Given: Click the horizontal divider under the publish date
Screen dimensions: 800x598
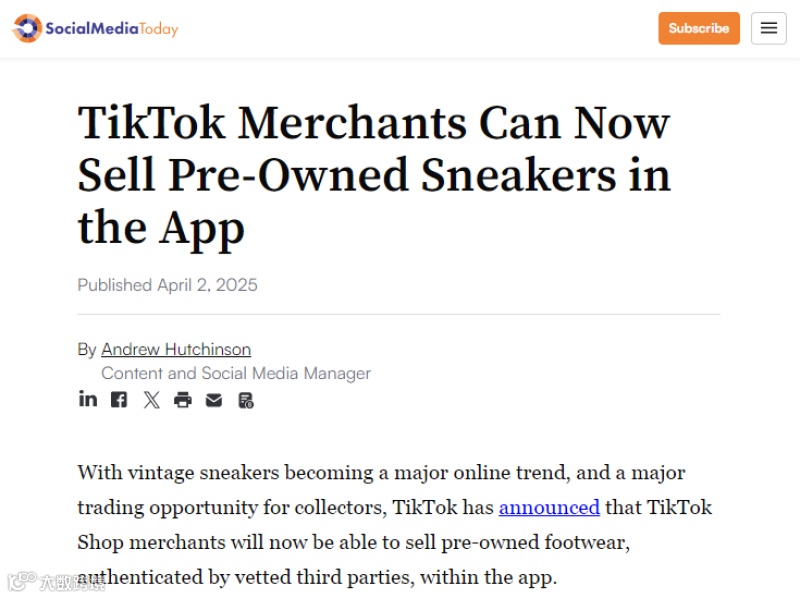Looking at the screenshot, I should coord(398,314).
